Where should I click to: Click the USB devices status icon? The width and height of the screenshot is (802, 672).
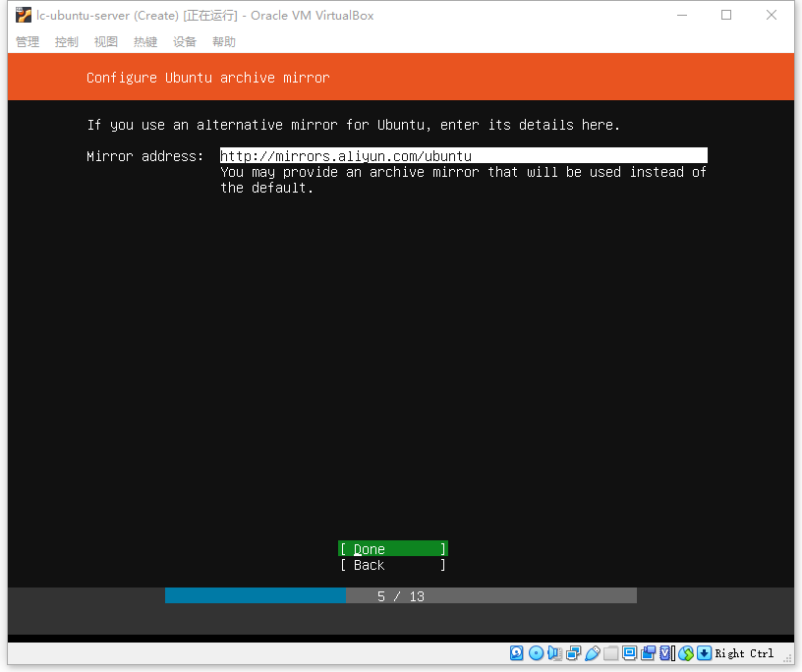tap(593, 653)
